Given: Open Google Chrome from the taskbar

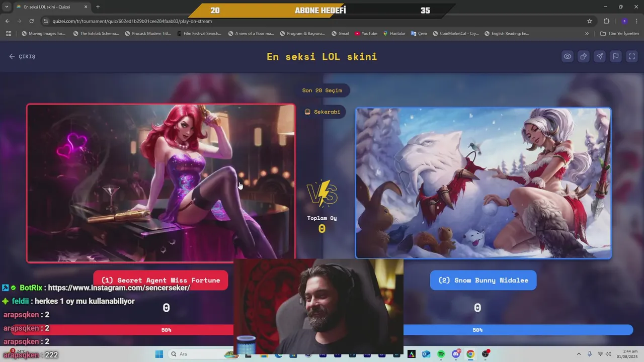Looking at the screenshot, I should (470, 354).
